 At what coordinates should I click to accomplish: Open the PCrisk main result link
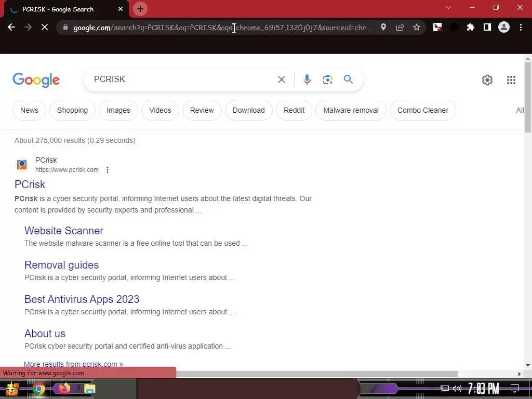(30, 184)
